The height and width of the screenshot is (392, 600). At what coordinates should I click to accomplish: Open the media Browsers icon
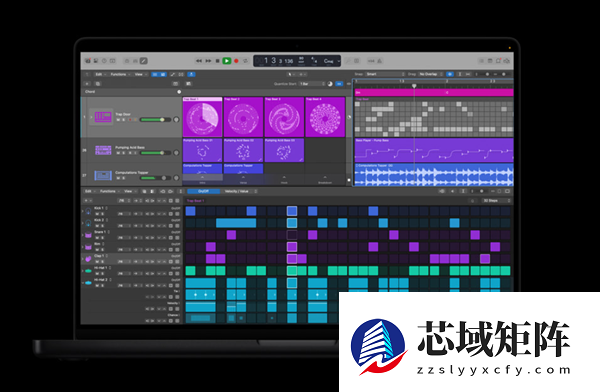coord(507,61)
